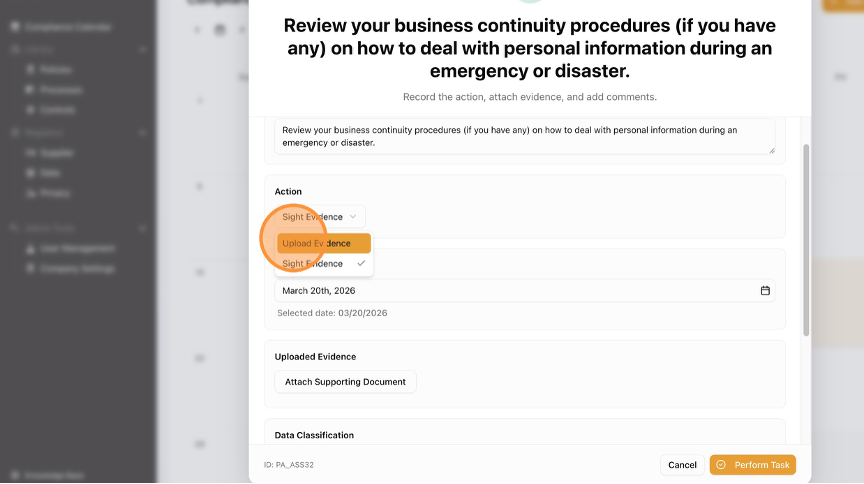Collapse the Library section chevron in sidebar
Screen dimensions: 864x484
tap(143, 49)
